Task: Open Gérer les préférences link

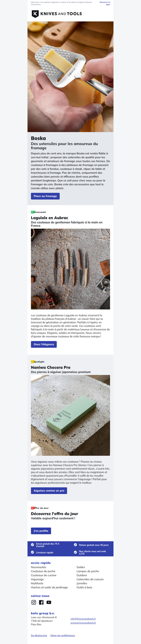Action: [62, 635]
